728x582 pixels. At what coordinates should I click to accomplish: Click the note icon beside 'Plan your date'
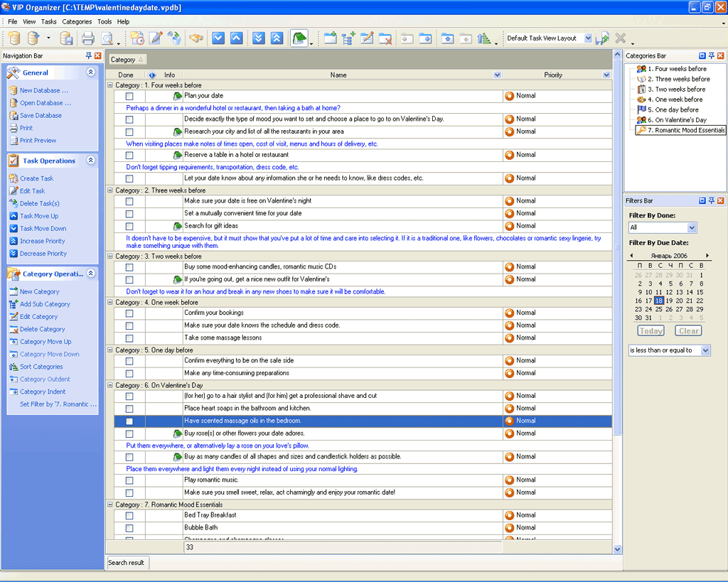[x=177, y=96]
